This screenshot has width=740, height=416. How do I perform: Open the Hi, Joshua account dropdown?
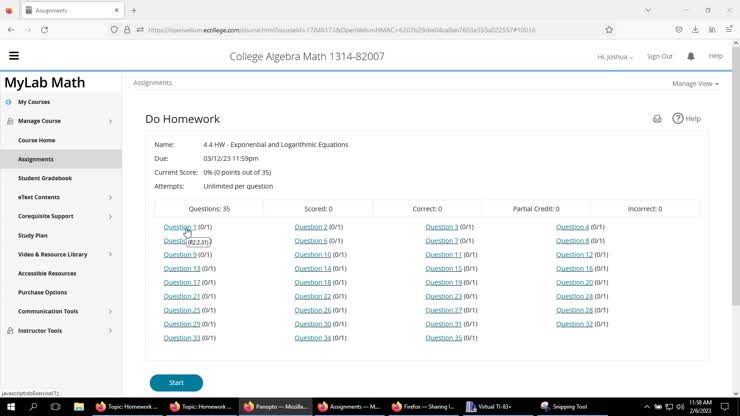click(615, 57)
